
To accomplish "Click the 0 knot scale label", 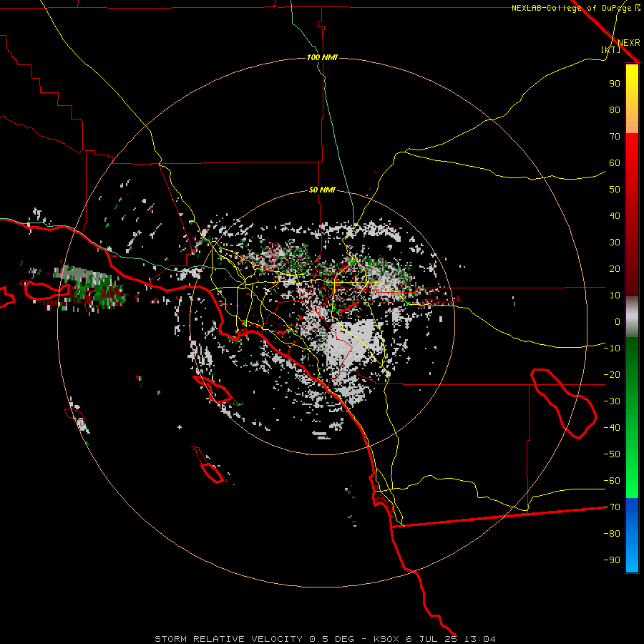I will pos(618,321).
